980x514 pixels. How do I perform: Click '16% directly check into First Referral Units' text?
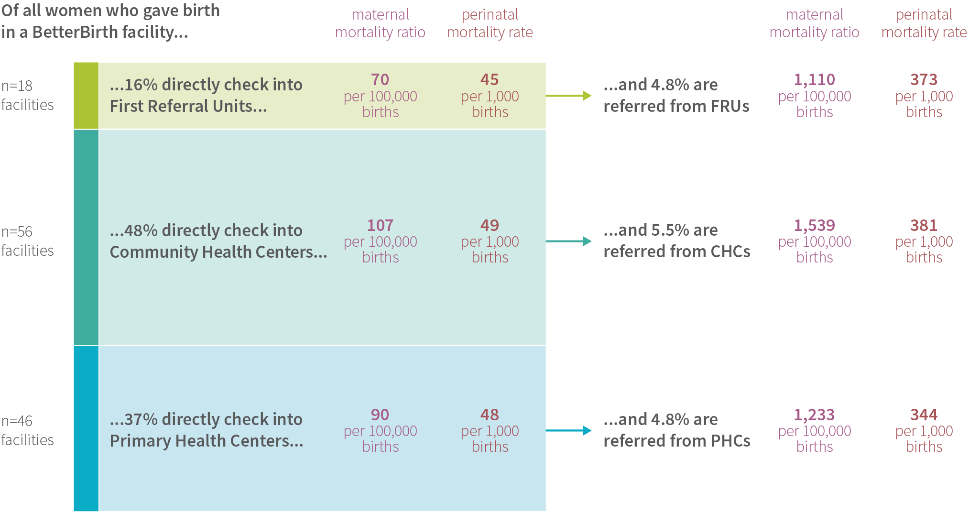[x=206, y=95]
